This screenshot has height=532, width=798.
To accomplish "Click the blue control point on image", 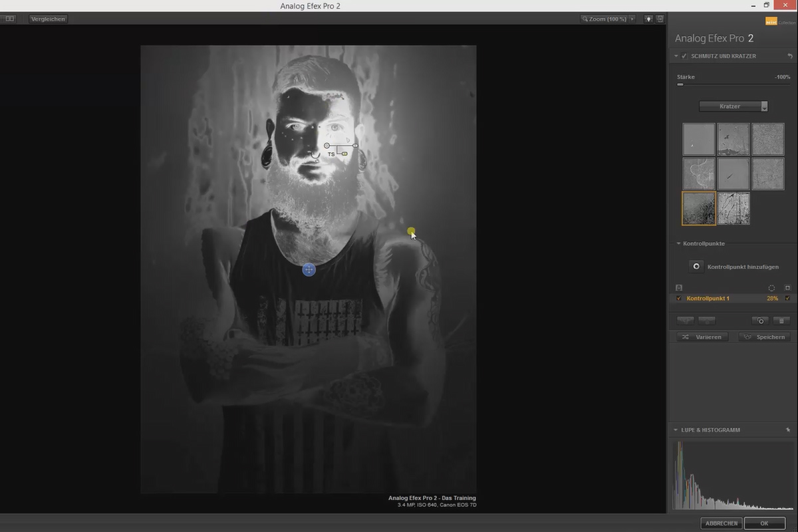I will [309, 269].
